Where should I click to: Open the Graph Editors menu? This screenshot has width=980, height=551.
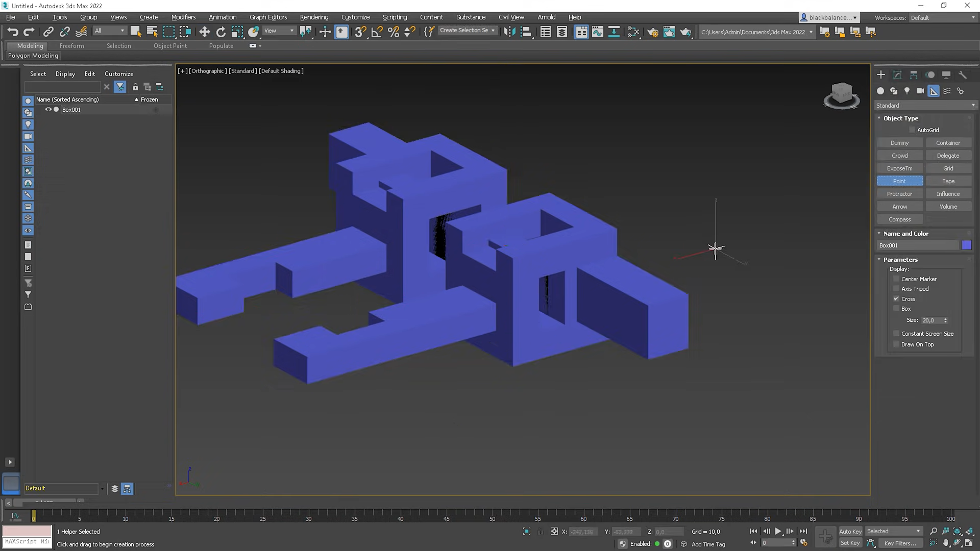(x=268, y=17)
